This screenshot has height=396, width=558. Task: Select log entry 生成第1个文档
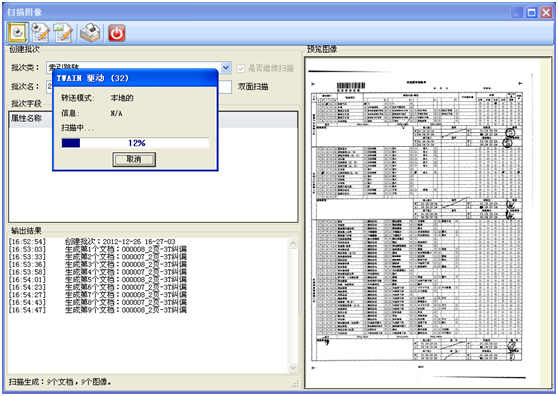tap(126, 249)
